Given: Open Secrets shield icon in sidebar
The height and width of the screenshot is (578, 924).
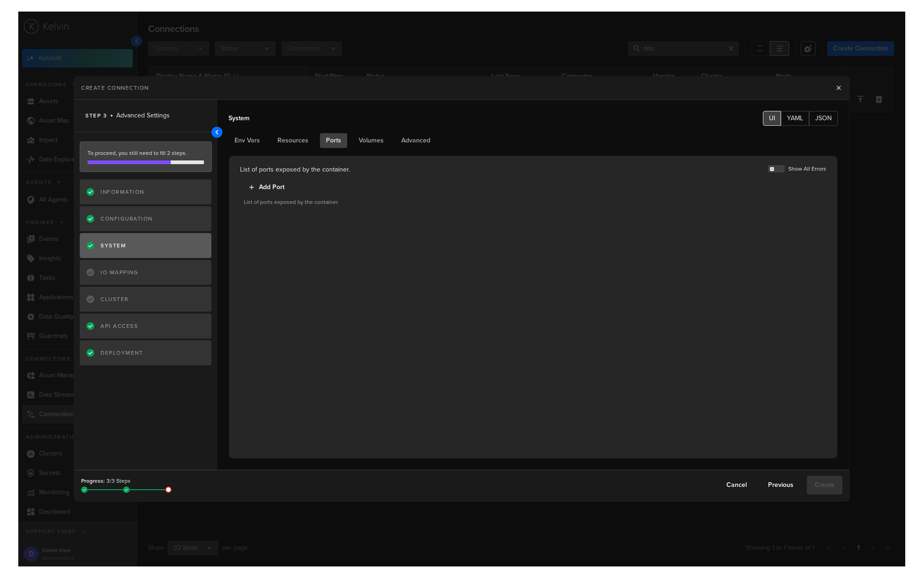Looking at the screenshot, I should [x=31, y=473].
